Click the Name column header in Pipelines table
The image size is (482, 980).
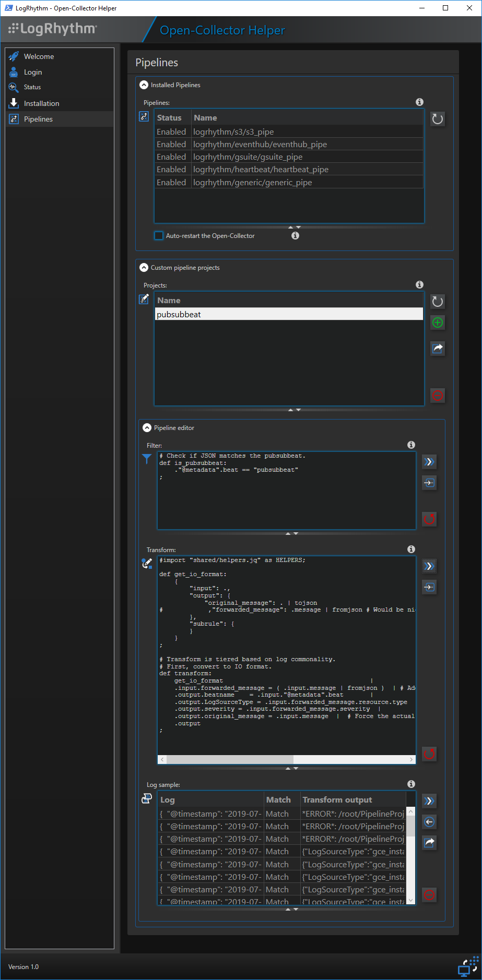(x=308, y=117)
